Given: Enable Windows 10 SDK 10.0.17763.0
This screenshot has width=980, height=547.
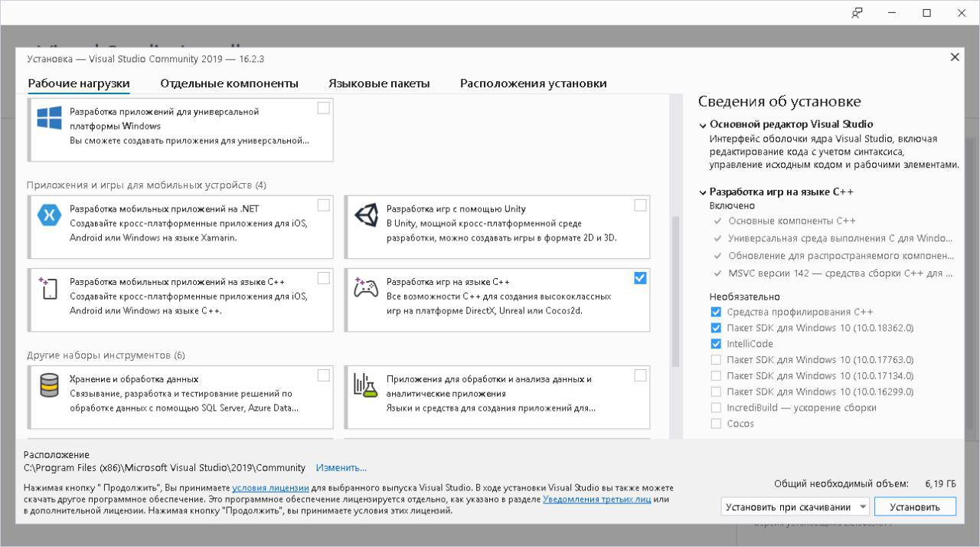Looking at the screenshot, I should 716,360.
